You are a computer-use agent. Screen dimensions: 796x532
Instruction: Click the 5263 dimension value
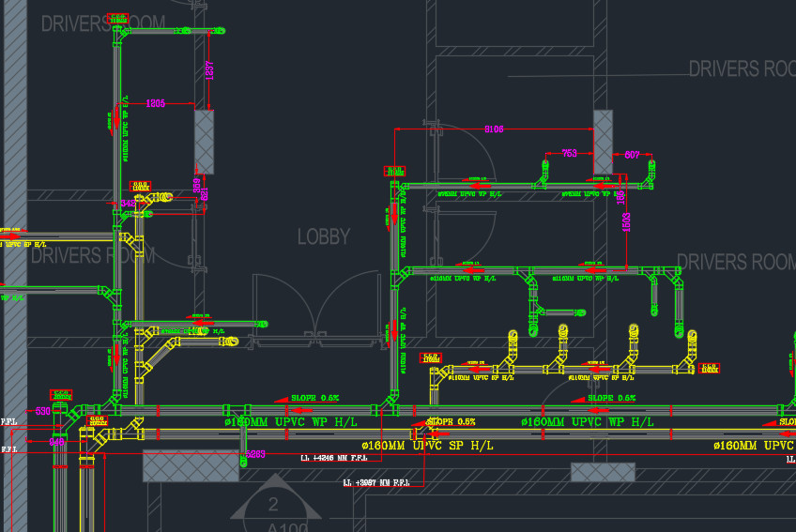(x=255, y=454)
